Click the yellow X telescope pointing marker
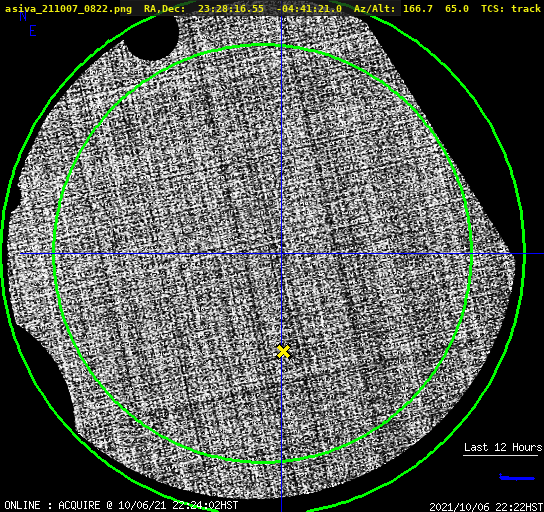 (x=283, y=351)
